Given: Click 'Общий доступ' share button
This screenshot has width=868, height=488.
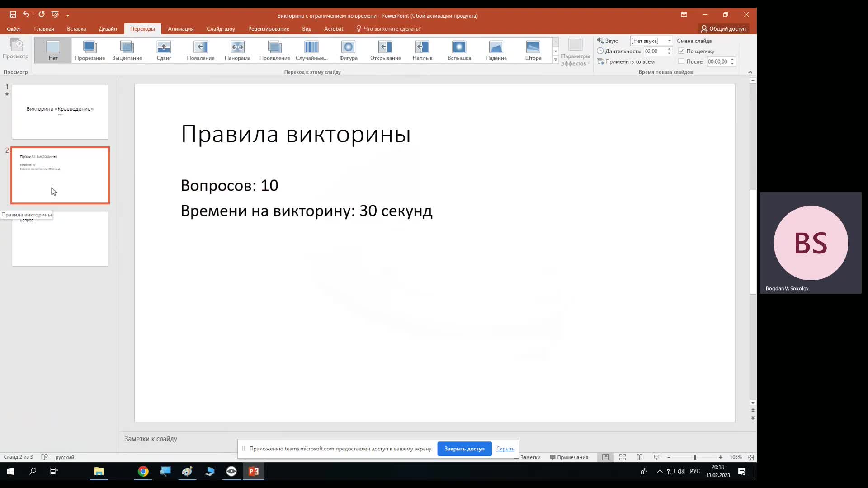Looking at the screenshot, I should (723, 28).
